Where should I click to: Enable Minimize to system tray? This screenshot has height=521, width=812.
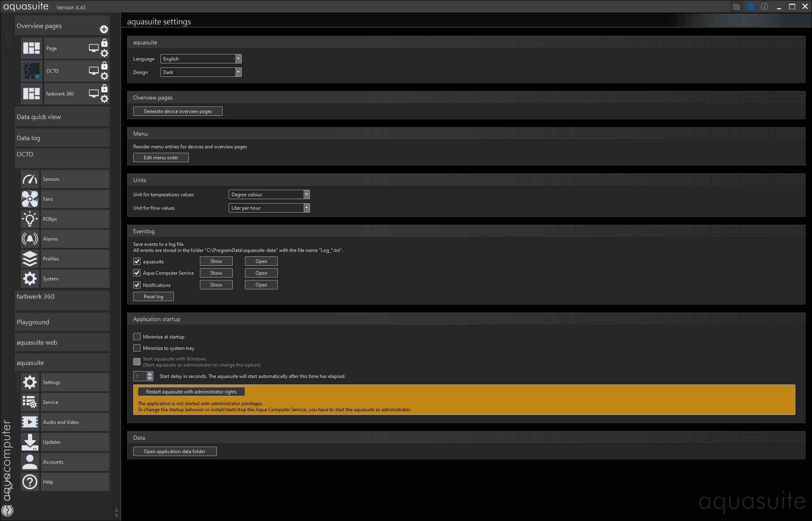coord(137,348)
